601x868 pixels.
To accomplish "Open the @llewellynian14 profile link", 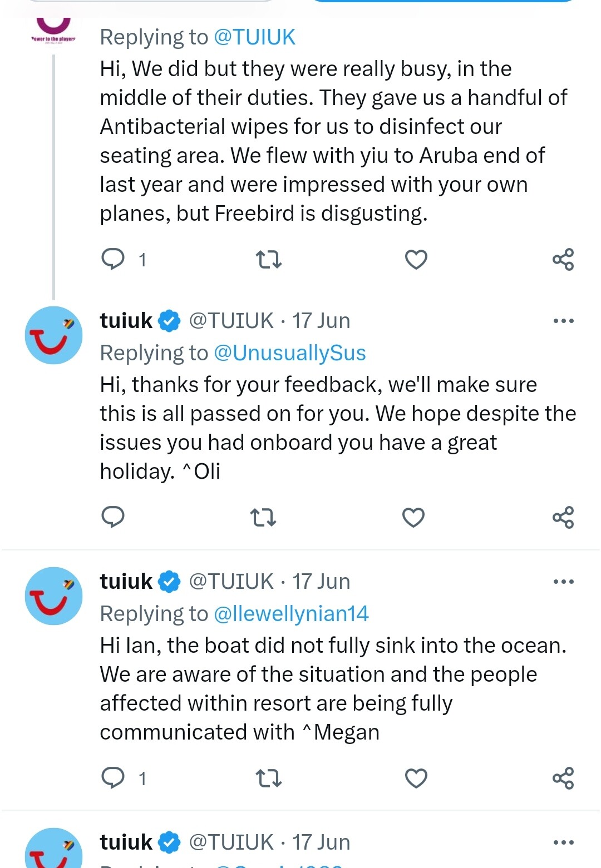I will pos(291,614).
